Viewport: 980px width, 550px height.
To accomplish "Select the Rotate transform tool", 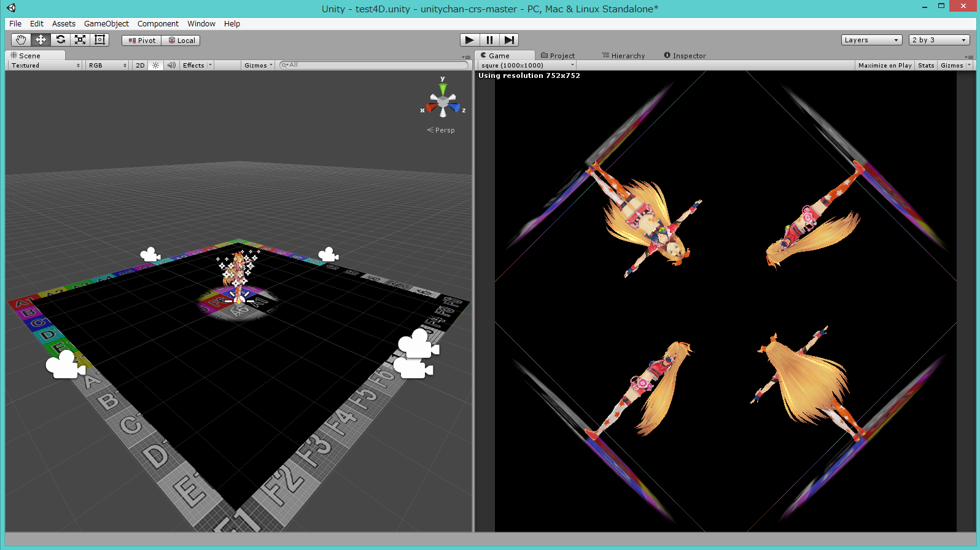I will tap(60, 40).
